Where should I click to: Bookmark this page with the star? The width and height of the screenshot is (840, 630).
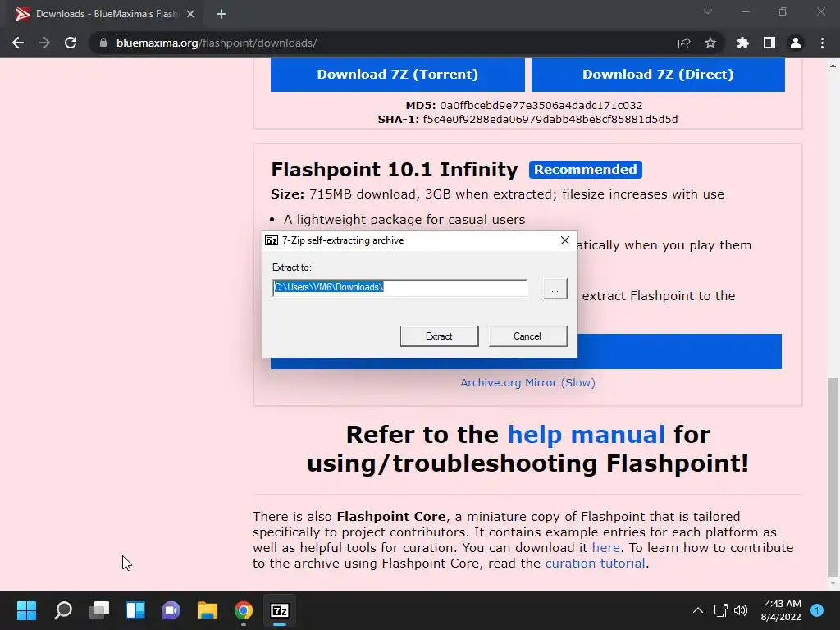710,43
